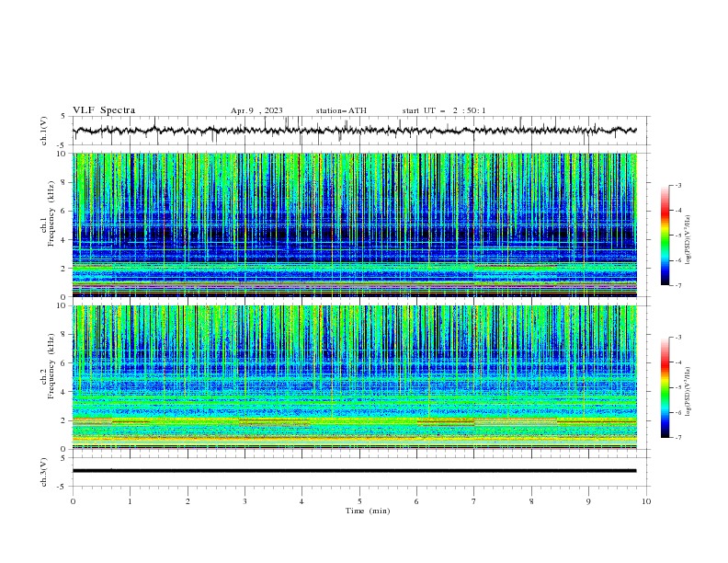
Task: Select the "Apr. 9 , 2023" date text
Action: click(256, 110)
